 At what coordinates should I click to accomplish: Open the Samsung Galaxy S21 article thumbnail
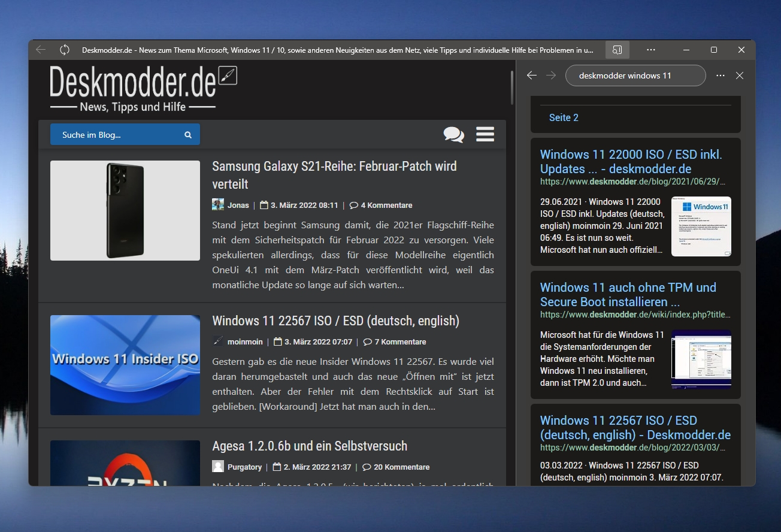click(x=125, y=210)
